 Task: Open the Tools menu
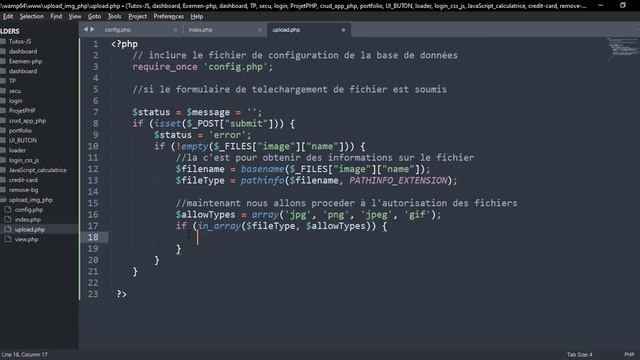pos(114,16)
